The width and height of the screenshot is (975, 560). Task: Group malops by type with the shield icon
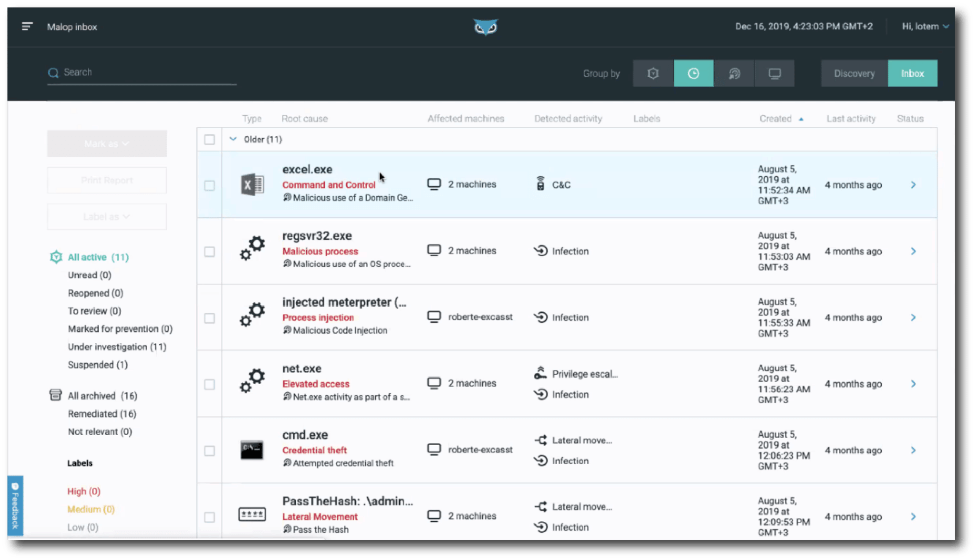coord(653,73)
